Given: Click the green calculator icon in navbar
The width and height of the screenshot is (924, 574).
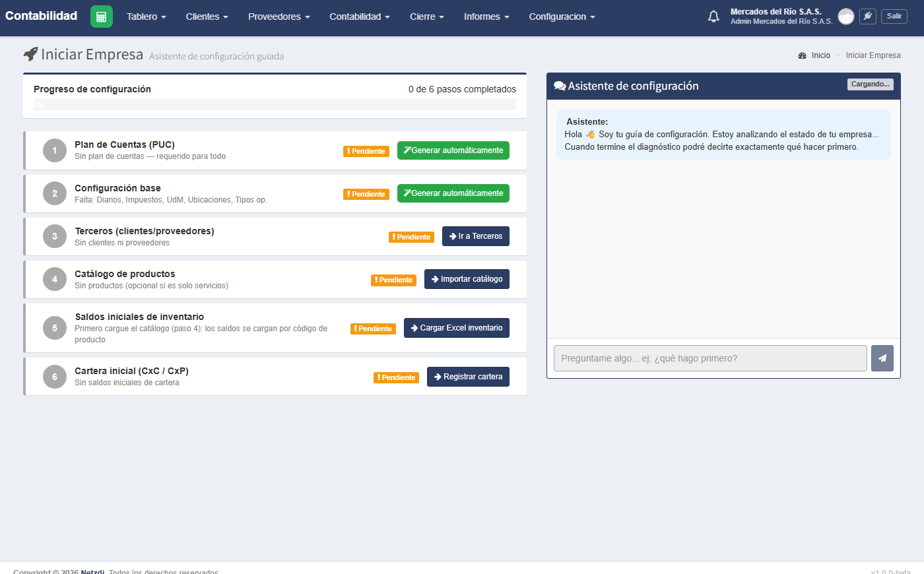Looking at the screenshot, I should 102,16.
